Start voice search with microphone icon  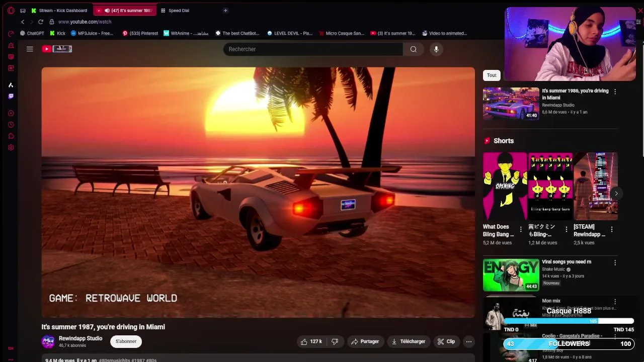(x=436, y=49)
